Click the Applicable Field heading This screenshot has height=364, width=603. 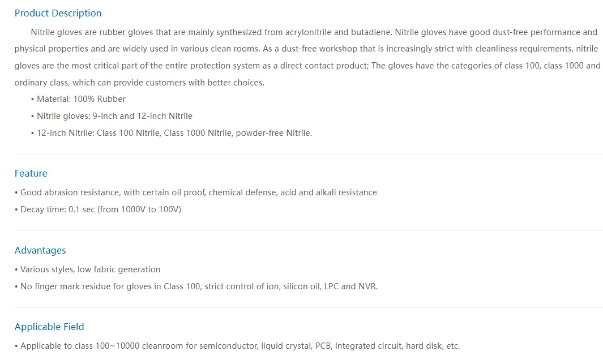(49, 327)
